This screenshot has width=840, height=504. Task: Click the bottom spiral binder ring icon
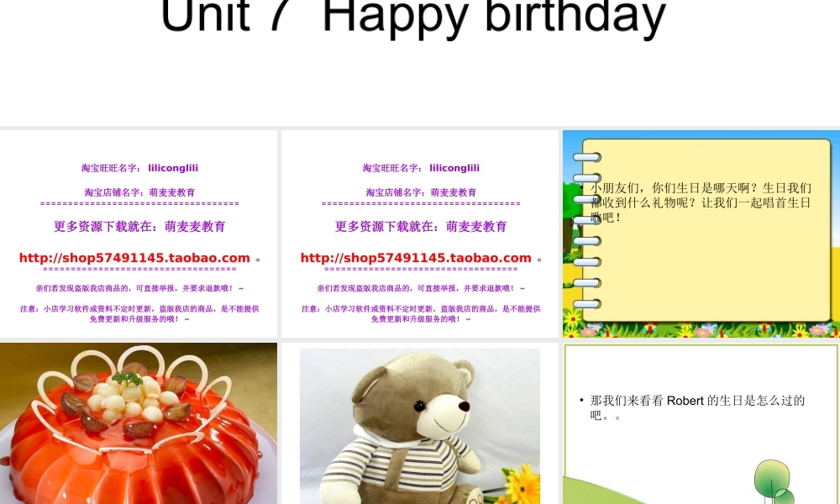[x=587, y=304]
